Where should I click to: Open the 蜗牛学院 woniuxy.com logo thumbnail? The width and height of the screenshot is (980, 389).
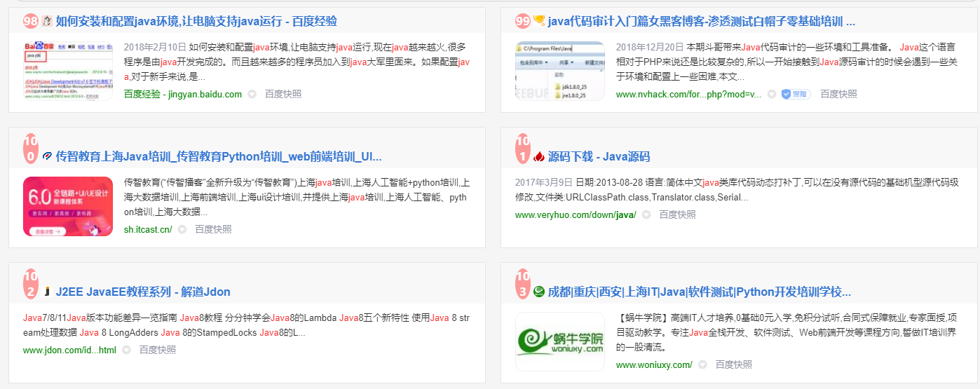[559, 341]
